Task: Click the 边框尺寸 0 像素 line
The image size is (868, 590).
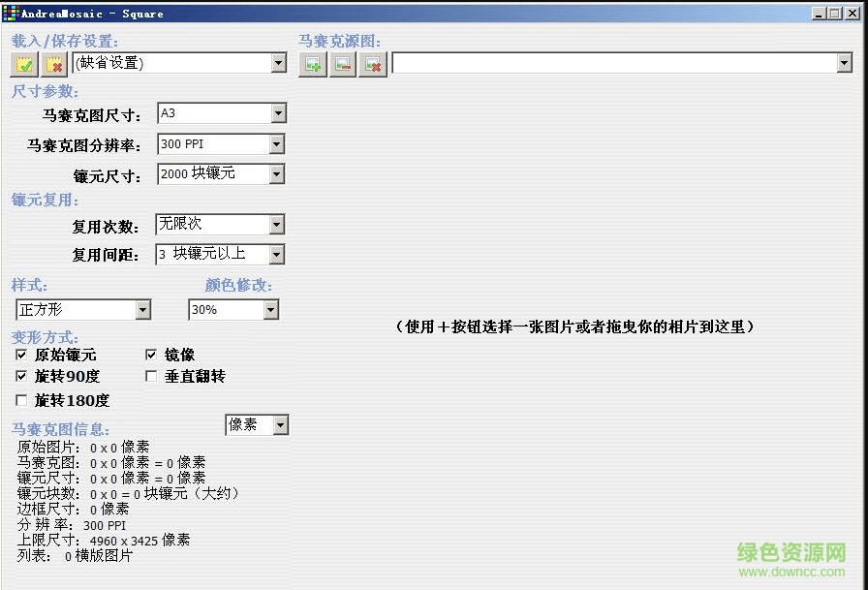Action: (x=73, y=510)
